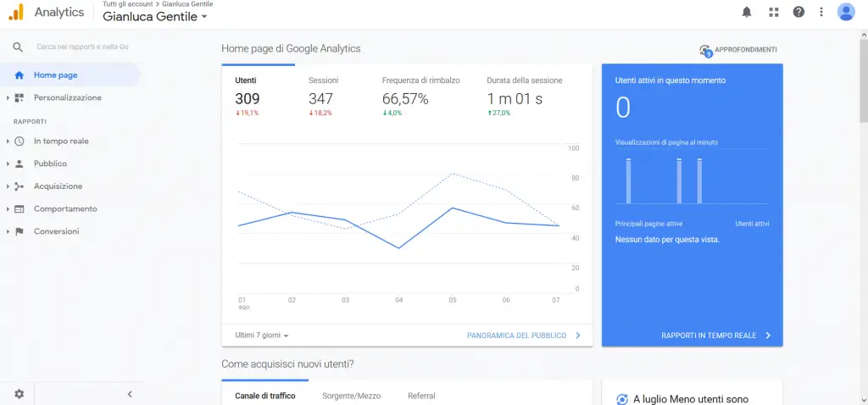Click the Pubblico person icon

tap(19, 164)
